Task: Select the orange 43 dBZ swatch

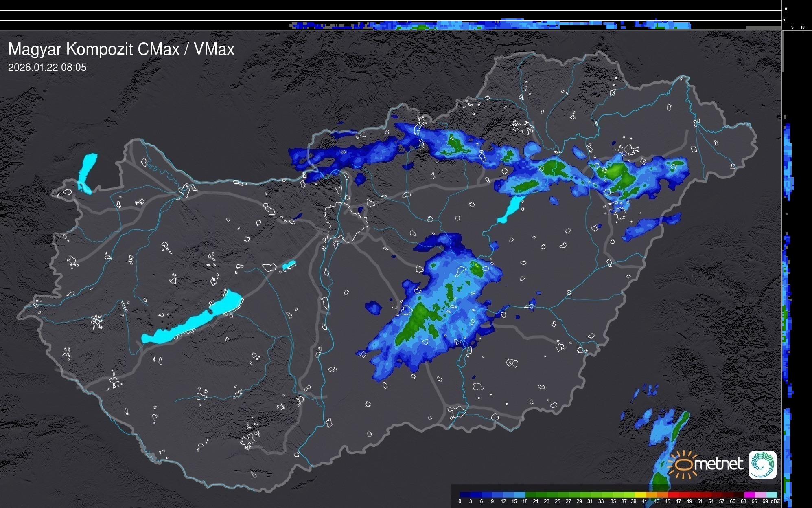Action: (662, 495)
